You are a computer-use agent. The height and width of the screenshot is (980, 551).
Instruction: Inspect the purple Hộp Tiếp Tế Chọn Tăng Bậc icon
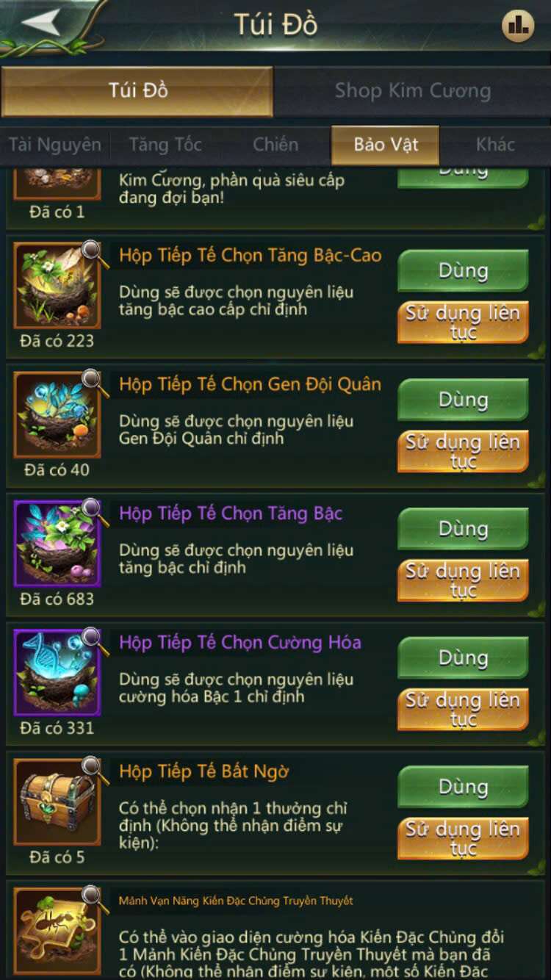click(57, 544)
